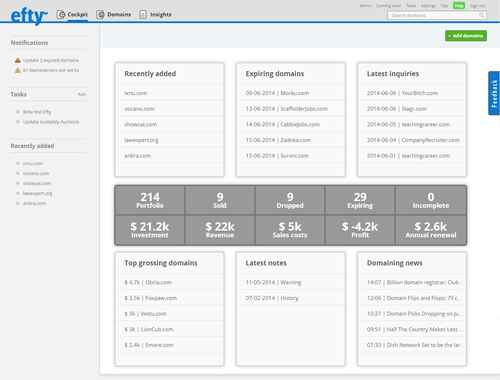Screen dimensions: 500x380
Task: Open inquiry for Stagr.com
Action: pyautogui.click(x=397, y=109)
